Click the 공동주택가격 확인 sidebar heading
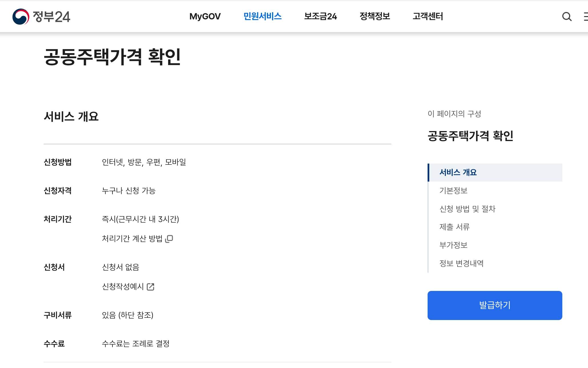 [470, 136]
